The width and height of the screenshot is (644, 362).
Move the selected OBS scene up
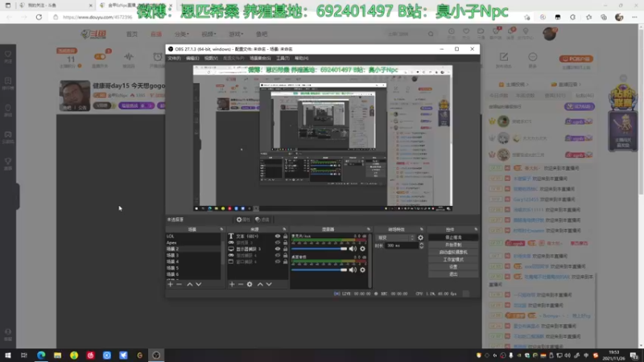(x=190, y=284)
